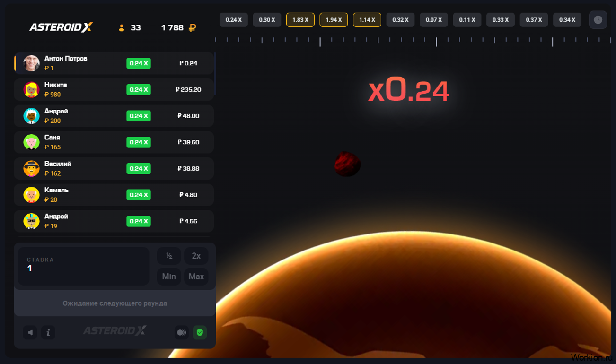
Task: Select the 1.83 X history chip
Action: tap(300, 20)
